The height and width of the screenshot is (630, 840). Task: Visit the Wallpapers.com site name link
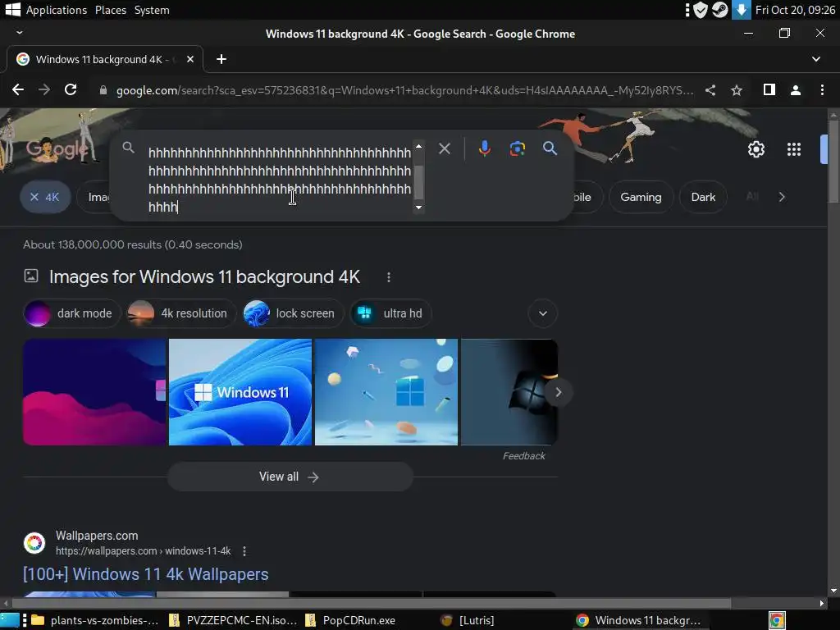tap(97, 536)
